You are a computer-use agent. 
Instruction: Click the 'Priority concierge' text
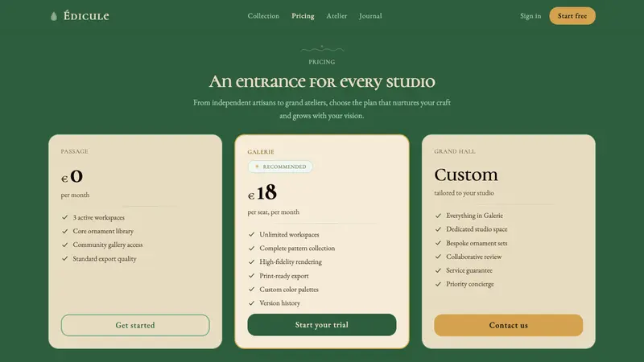(x=470, y=284)
